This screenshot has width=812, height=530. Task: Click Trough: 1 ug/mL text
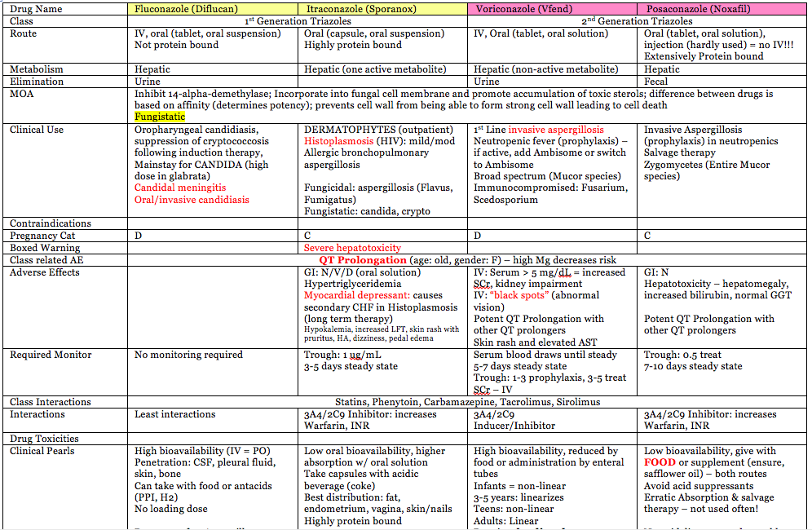342,355
